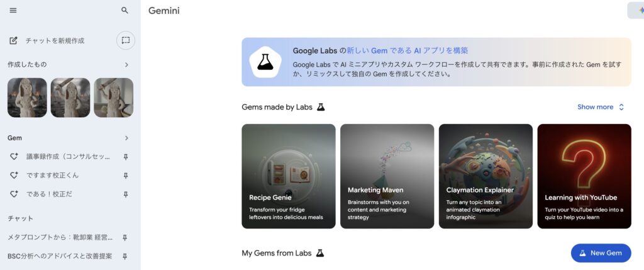Follow the 新しい Gem である AI アプリを構築 link

click(407, 50)
